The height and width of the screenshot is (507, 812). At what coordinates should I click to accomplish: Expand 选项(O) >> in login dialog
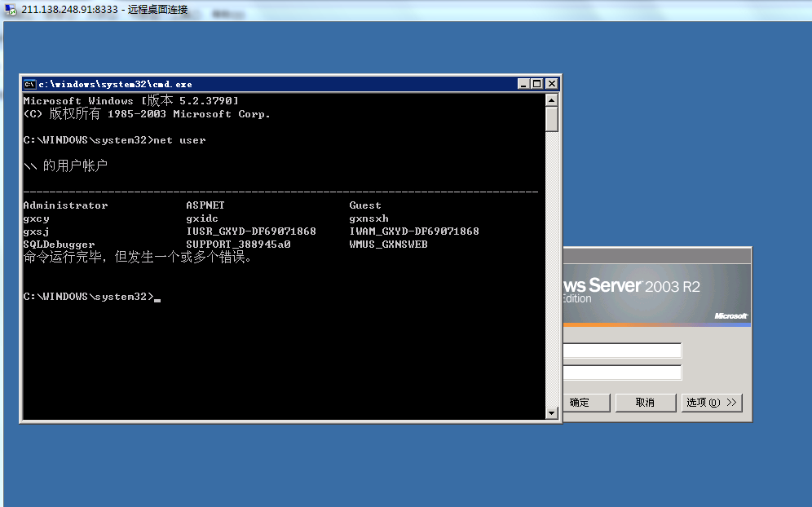pos(712,403)
